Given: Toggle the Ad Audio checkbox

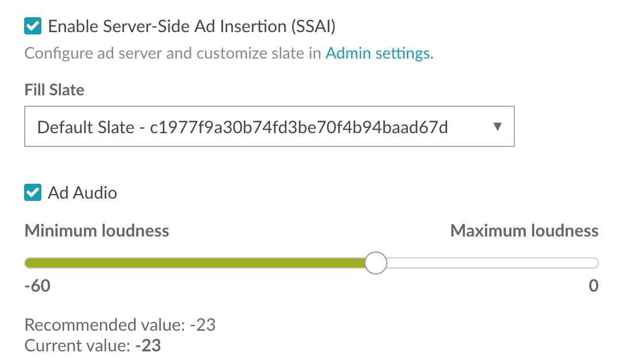Looking at the screenshot, I should click(x=33, y=192).
